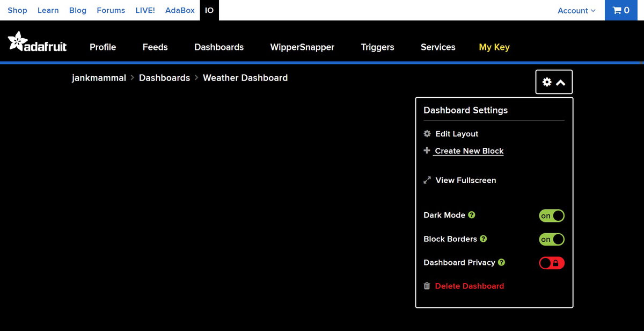
Task: Open WipperSnapper
Action: [302, 47]
